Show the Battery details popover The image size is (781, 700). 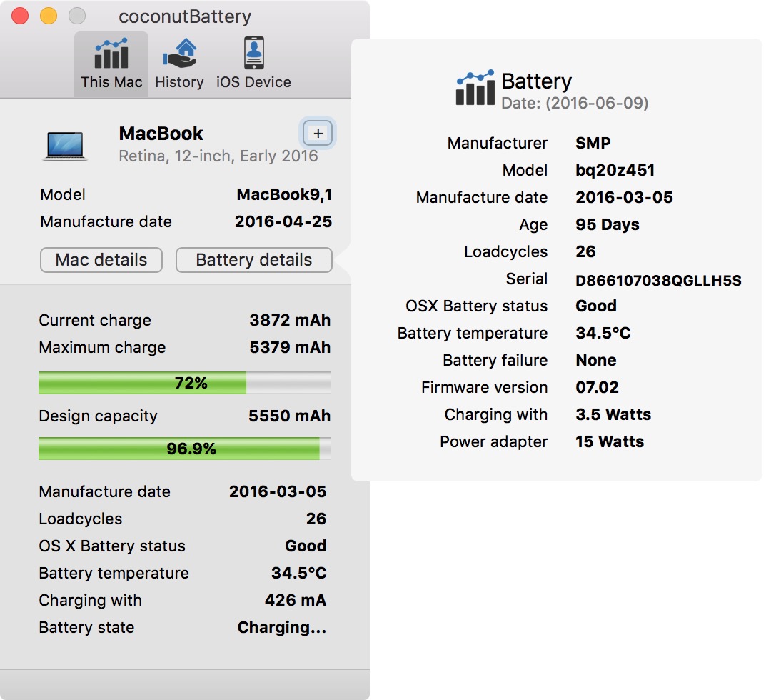[x=253, y=260]
